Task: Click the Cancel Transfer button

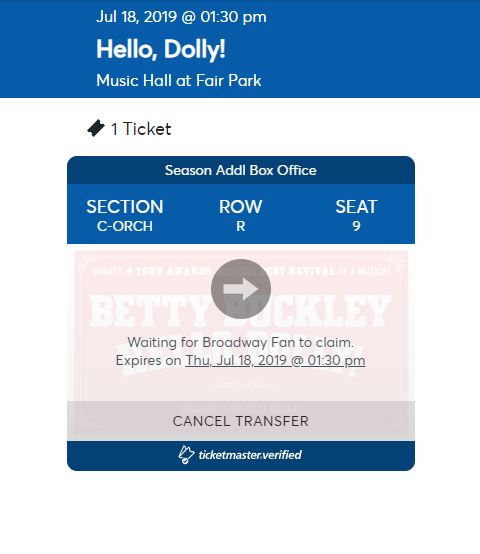Action: [x=241, y=421]
